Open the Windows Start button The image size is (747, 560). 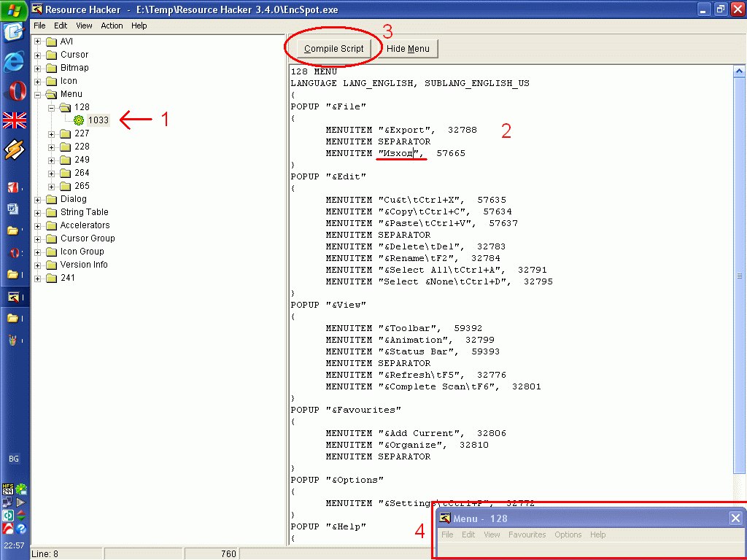(15, 9)
